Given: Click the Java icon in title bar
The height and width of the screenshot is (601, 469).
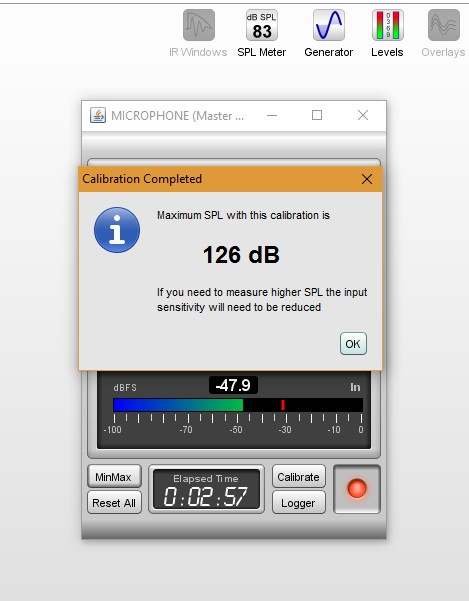Looking at the screenshot, I should (98, 115).
